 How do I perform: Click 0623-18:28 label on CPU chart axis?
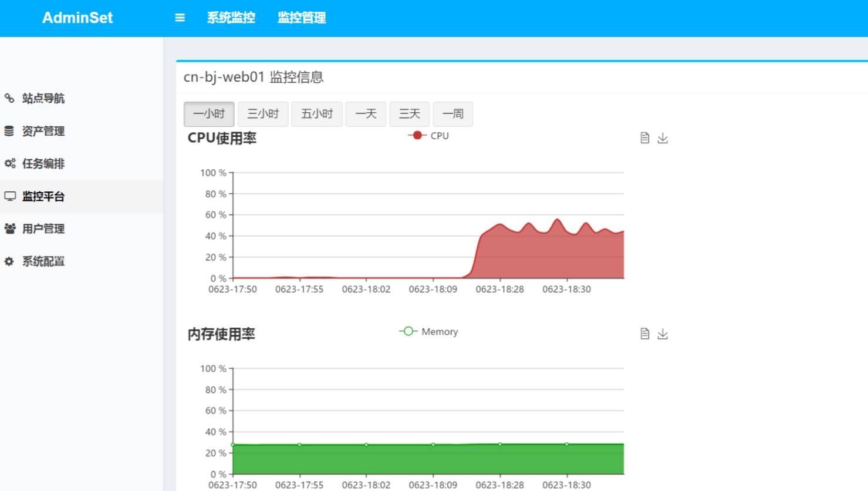coord(500,289)
